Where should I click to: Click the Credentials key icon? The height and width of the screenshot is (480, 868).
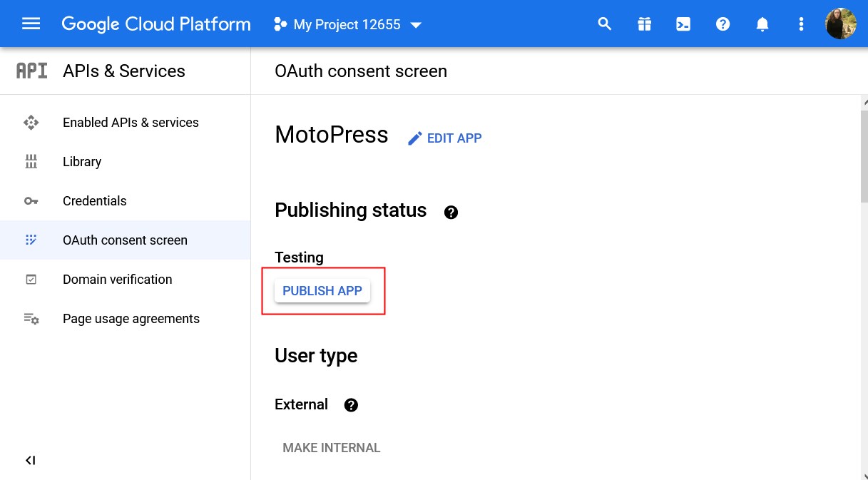click(31, 201)
